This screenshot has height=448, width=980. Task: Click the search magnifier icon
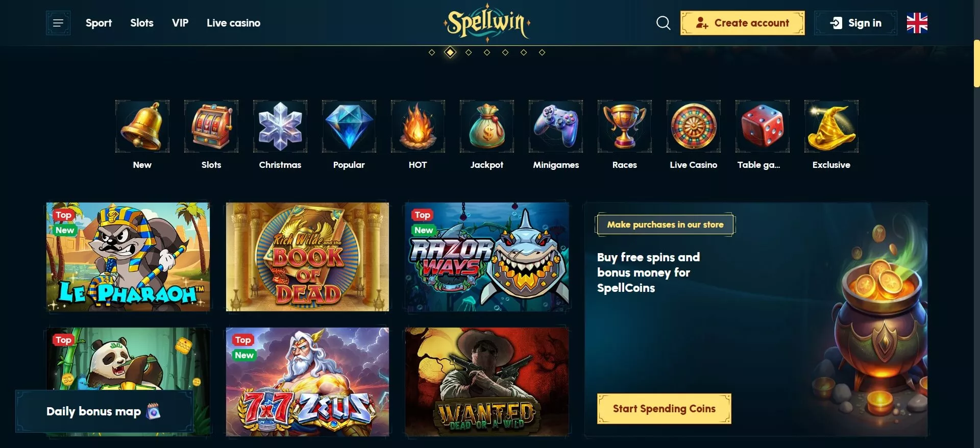(x=663, y=23)
